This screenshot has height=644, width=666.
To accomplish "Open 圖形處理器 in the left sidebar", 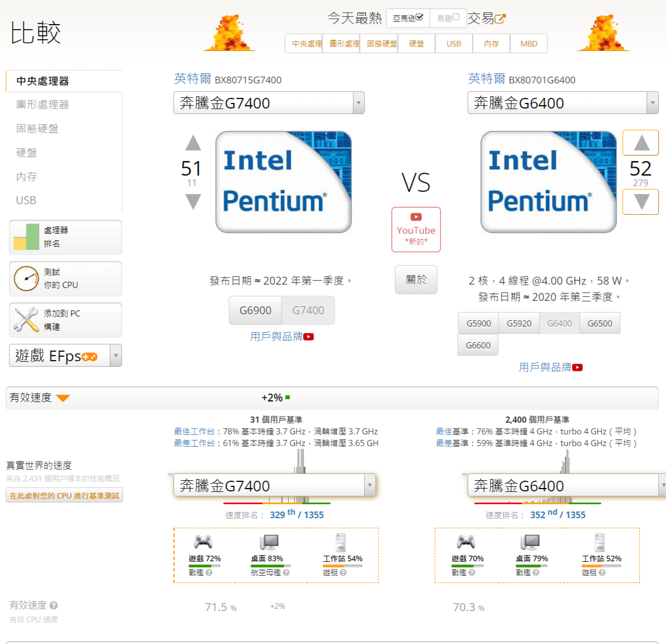I will click(x=42, y=105).
